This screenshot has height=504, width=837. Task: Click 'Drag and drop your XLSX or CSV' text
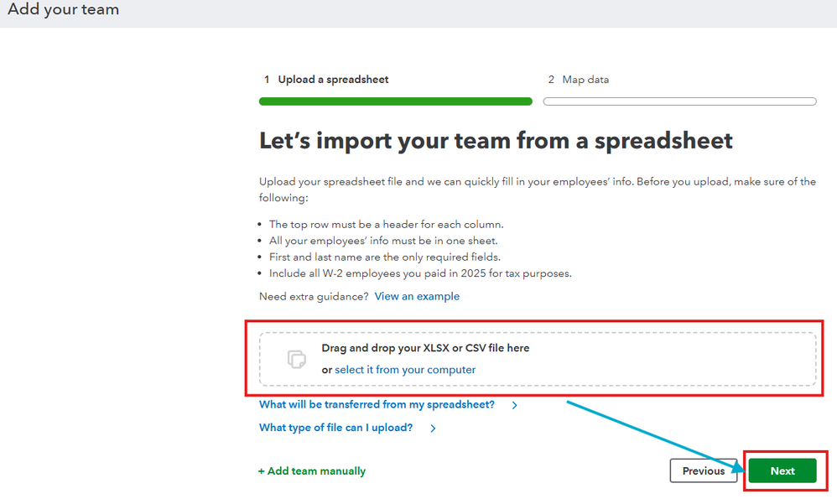(x=425, y=348)
